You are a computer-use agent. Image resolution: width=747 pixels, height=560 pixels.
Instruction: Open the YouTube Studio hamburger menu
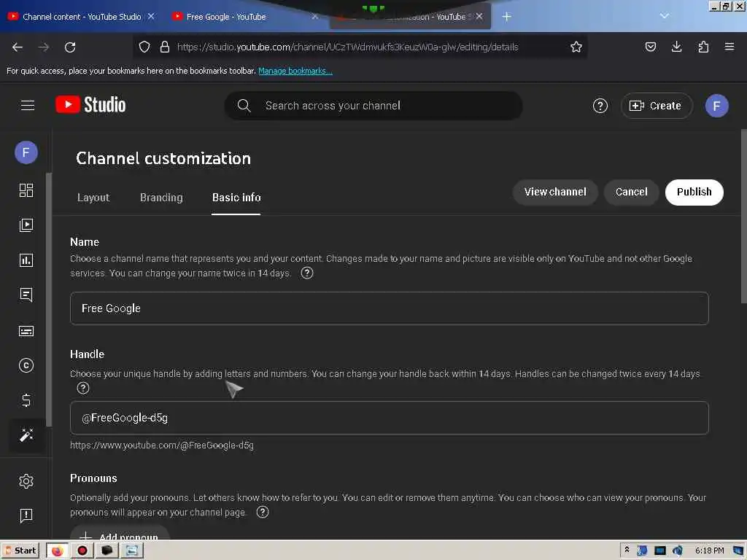pos(28,105)
